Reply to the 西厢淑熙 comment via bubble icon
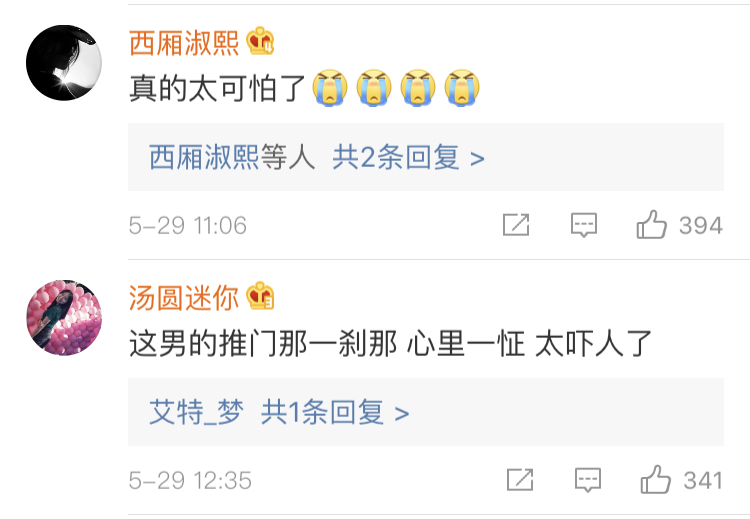The height and width of the screenshot is (519, 750). [584, 225]
